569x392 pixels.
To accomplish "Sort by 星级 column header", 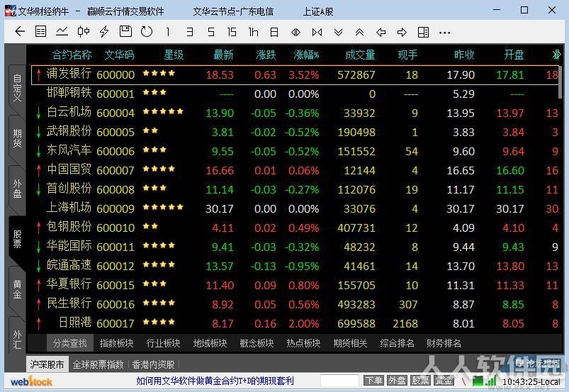I will [x=174, y=55].
